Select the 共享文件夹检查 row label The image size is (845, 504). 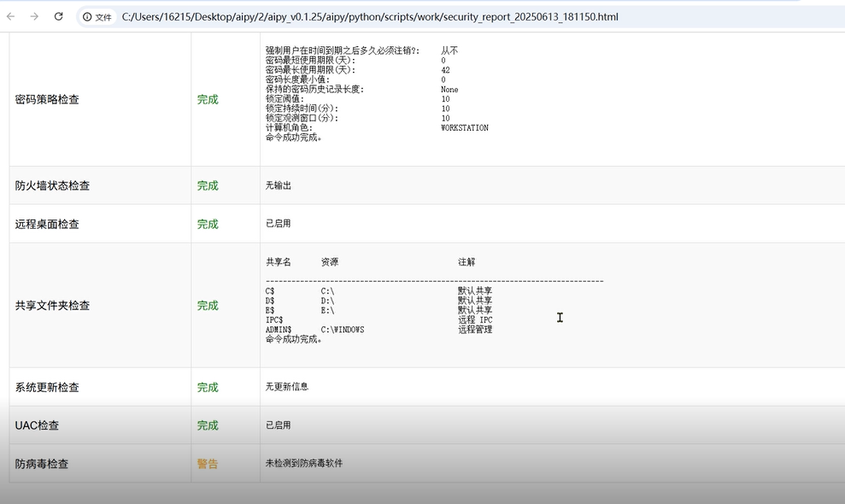click(x=52, y=306)
